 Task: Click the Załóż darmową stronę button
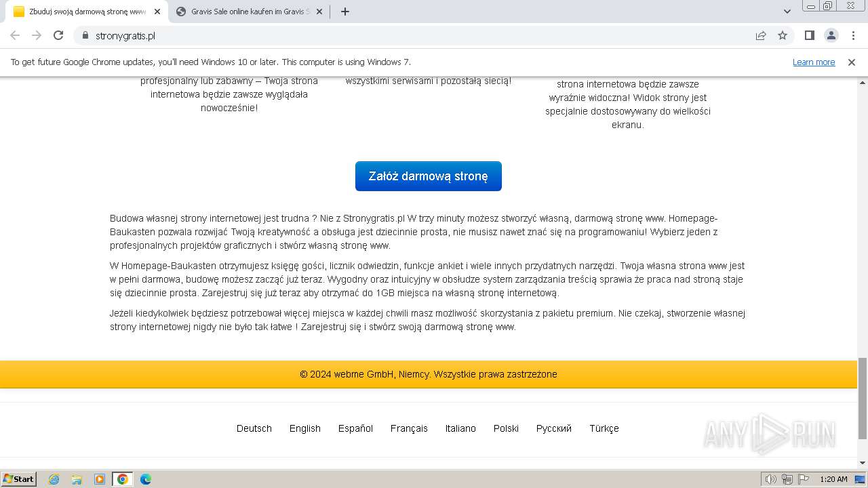(429, 176)
